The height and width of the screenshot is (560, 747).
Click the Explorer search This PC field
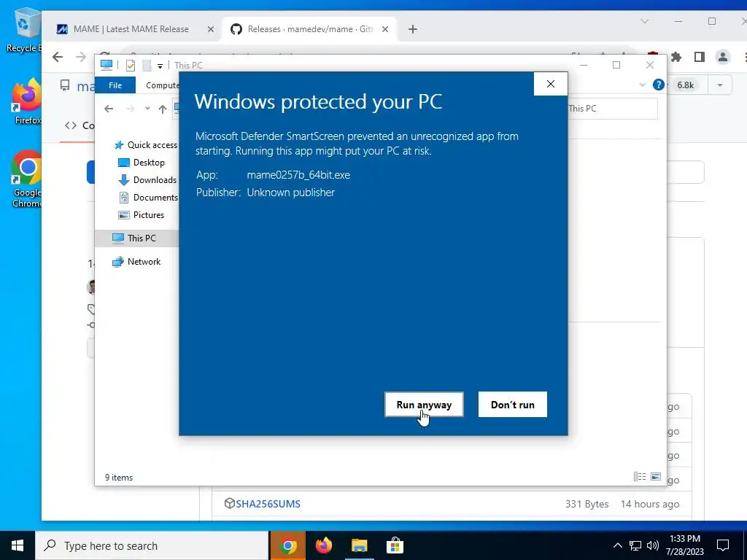[613, 109]
